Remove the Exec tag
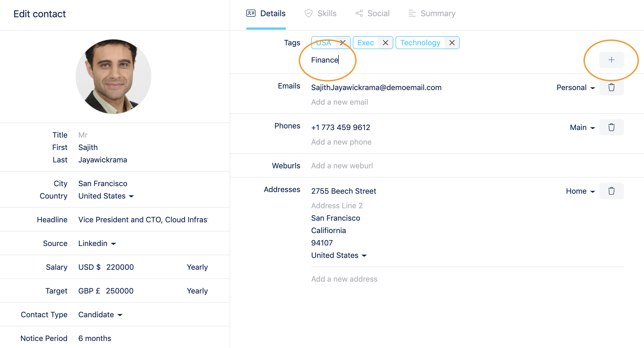 pyautogui.click(x=385, y=43)
